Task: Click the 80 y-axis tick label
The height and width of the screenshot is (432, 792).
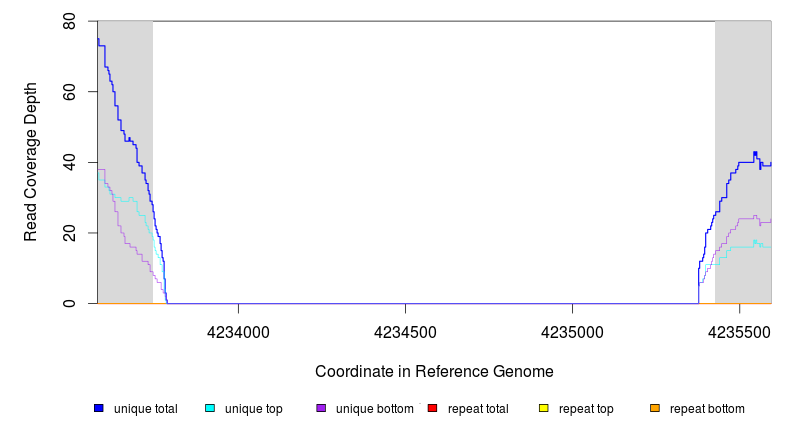Action: 69,21
